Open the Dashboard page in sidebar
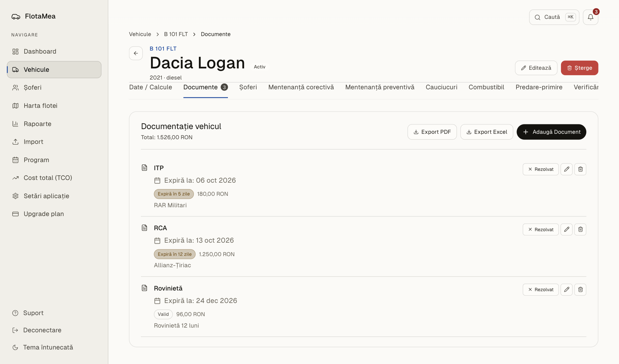 click(54, 51)
